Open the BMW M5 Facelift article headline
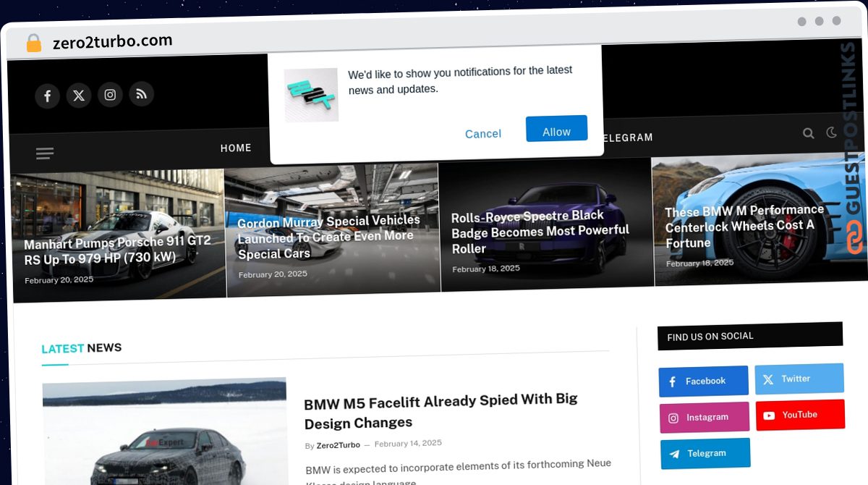The image size is (868, 485). (441, 411)
